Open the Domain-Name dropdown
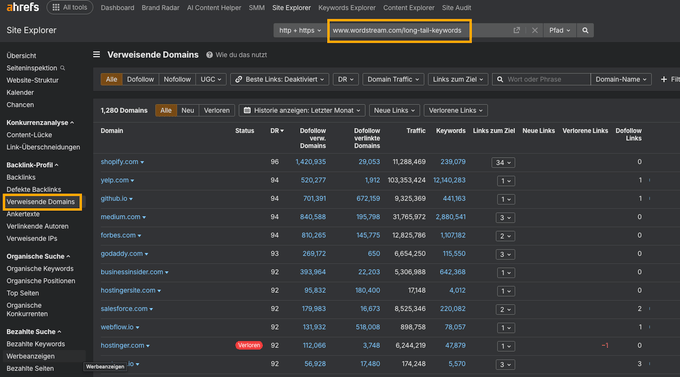The height and width of the screenshot is (377, 680). click(621, 79)
